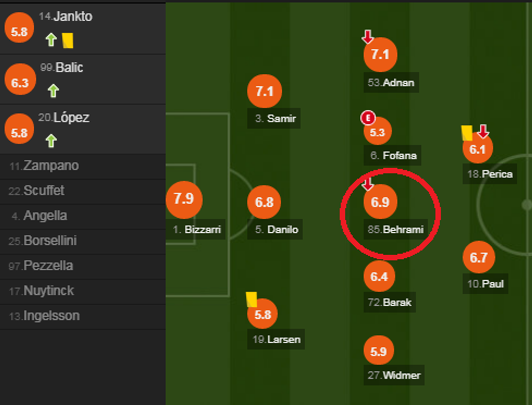Select Widmer's 5.9 rating bubble
This screenshot has height=405, width=532.
click(378, 352)
